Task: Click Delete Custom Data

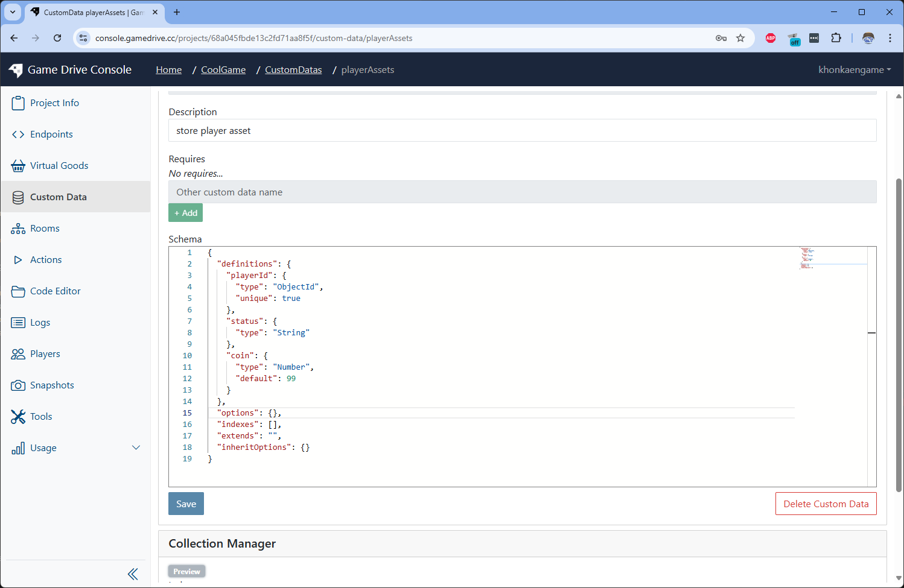Action: 826,504
